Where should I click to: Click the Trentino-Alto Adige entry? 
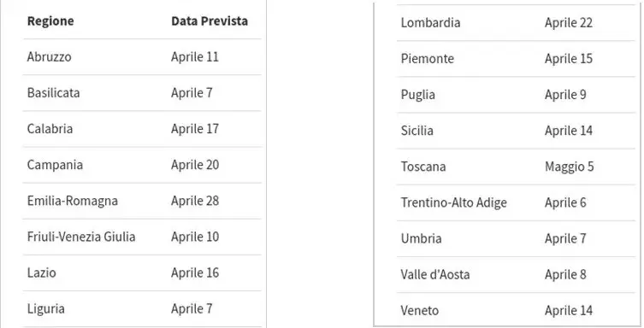coord(454,203)
